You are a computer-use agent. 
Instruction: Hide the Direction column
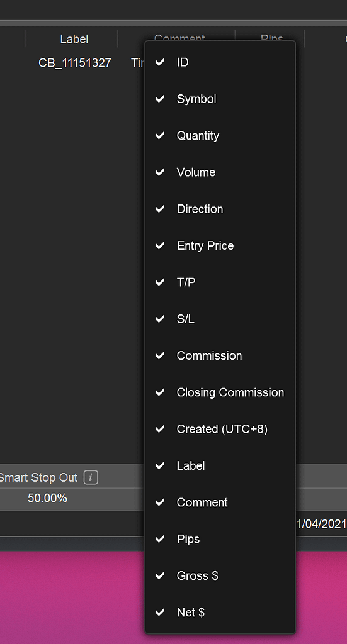pos(220,209)
